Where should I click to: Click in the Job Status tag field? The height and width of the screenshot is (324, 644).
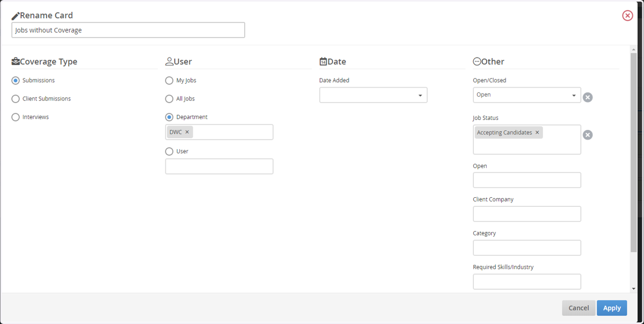tap(527, 140)
